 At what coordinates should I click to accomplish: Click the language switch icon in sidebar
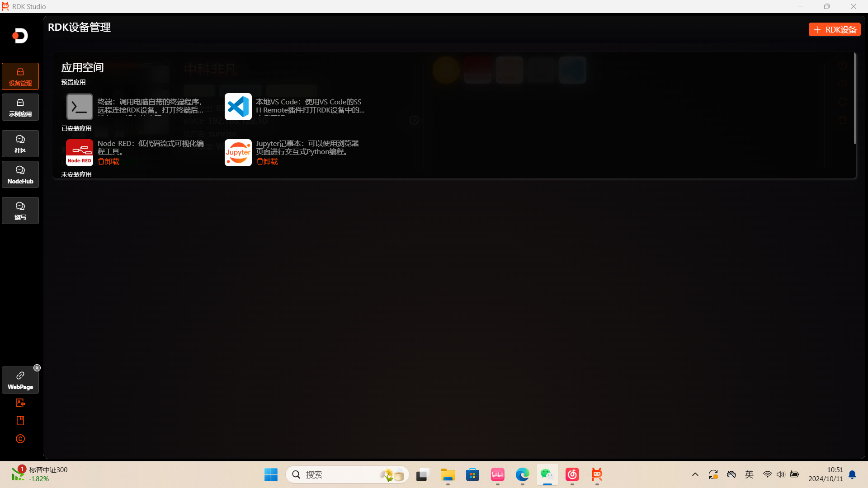pyautogui.click(x=20, y=403)
